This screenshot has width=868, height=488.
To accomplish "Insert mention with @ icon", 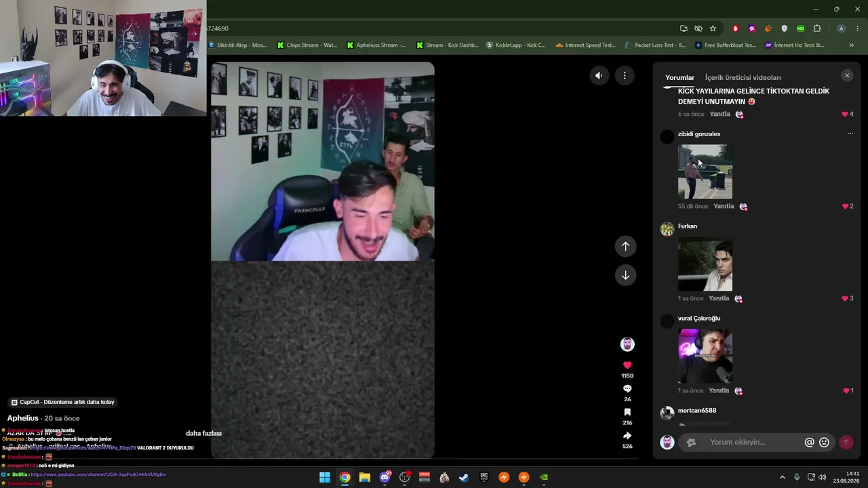I will pyautogui.click(x=809, y=443).
